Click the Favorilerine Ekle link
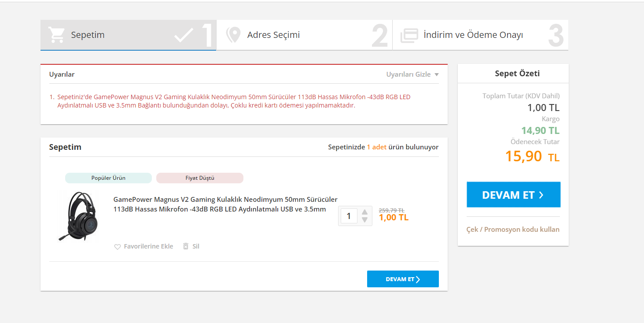Screen dimensions: 644x323 (148, 246)
